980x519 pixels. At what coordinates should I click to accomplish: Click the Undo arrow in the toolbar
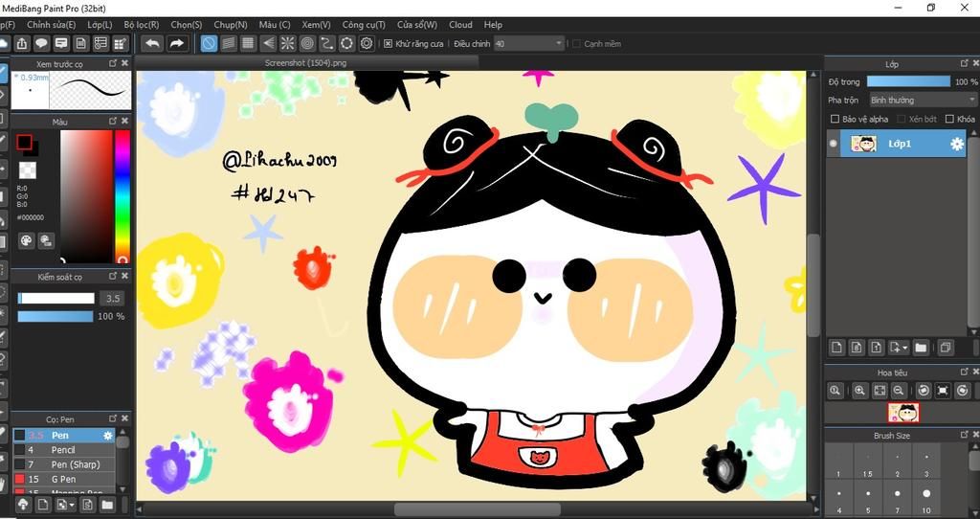[x=152, y=43]
